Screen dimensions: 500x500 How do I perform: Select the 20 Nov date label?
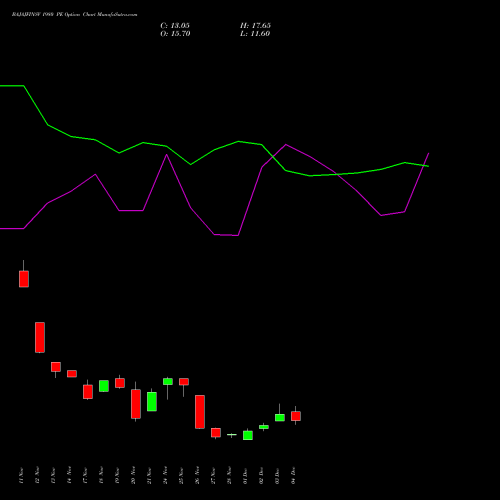tap(133, 476)
